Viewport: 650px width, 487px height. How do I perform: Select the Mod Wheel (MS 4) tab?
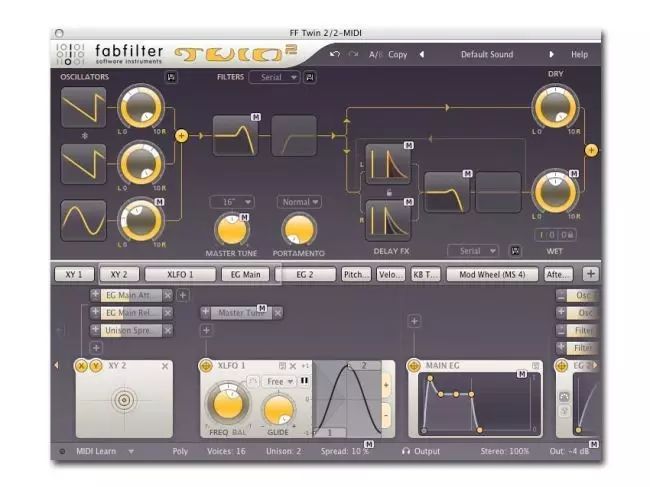click(x=491, y=273)
